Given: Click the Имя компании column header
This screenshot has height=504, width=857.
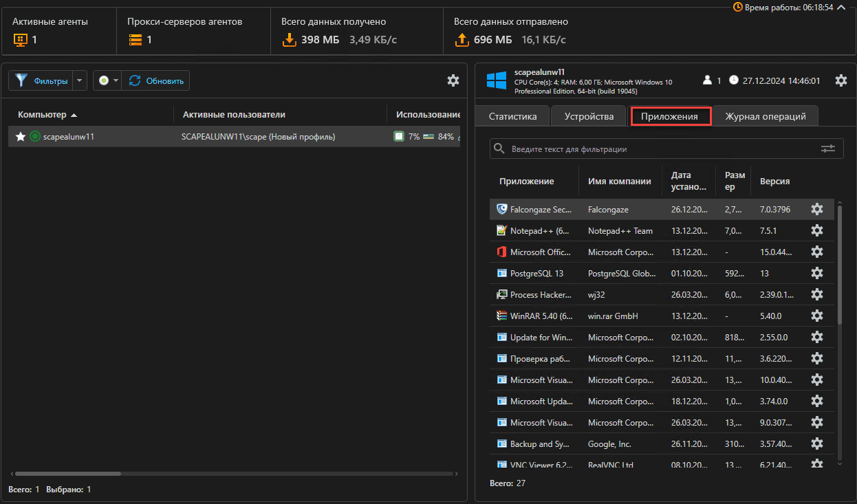Looking at the screenshot, I should [x=619, y=182].
